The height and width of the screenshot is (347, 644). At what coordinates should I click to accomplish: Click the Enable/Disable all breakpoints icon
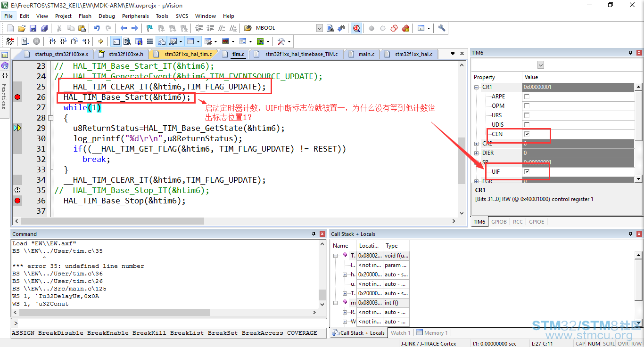click(x=394, y=28)
